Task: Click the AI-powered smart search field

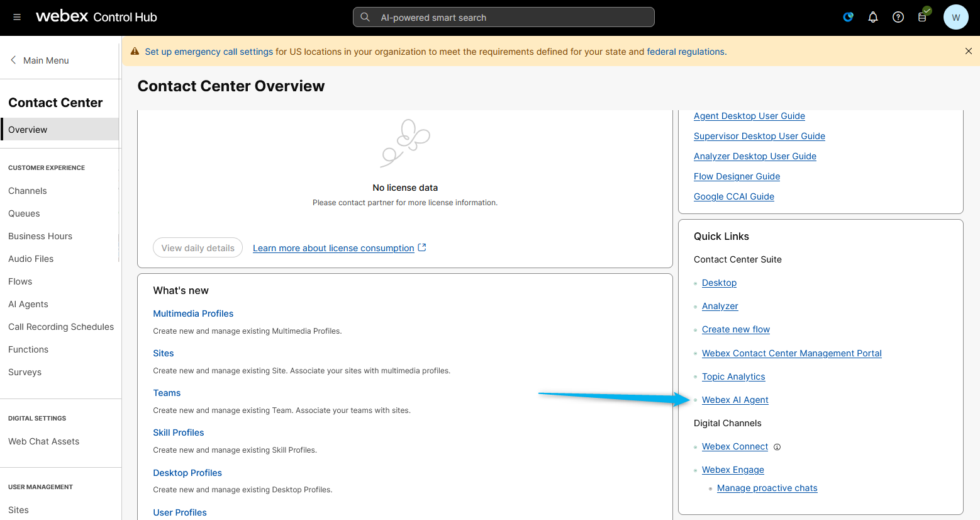Action: click(x=503, y=17)
